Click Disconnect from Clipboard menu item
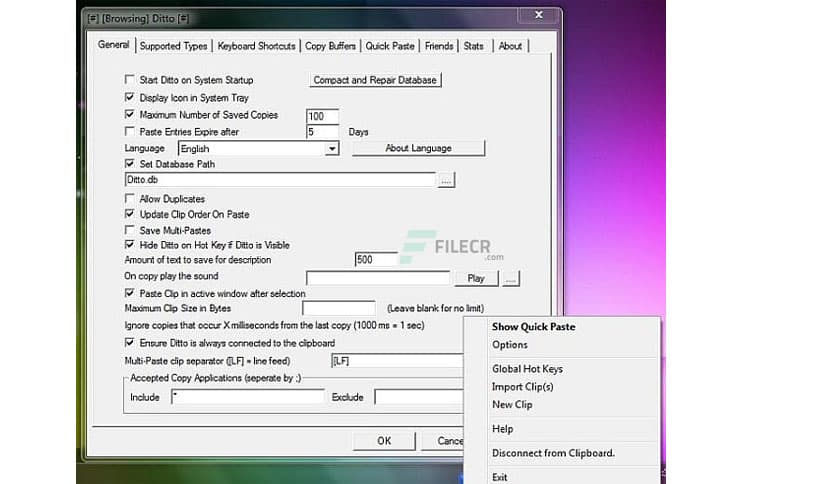Screen dimensions: 836x484 click(x=553, y=453)
